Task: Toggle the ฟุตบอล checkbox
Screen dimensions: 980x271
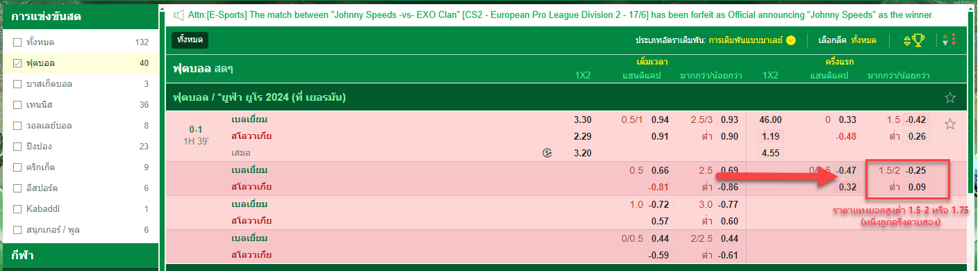Action: pyautogui.click(x=17, y=63)
